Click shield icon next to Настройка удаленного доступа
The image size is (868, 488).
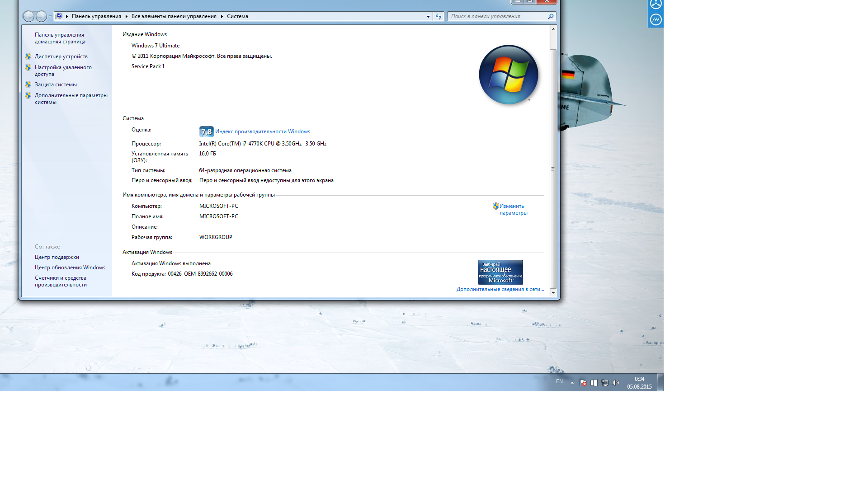point(28,67)
